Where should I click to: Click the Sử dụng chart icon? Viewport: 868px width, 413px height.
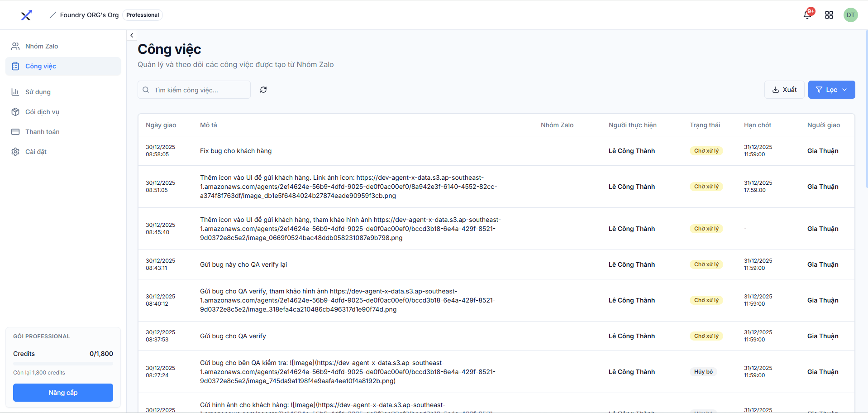point(15,92)
